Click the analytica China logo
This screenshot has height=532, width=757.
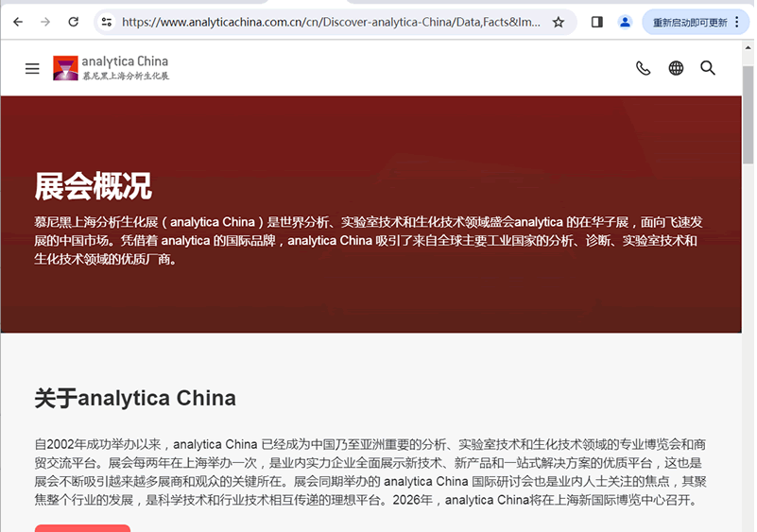pos(111,68)
